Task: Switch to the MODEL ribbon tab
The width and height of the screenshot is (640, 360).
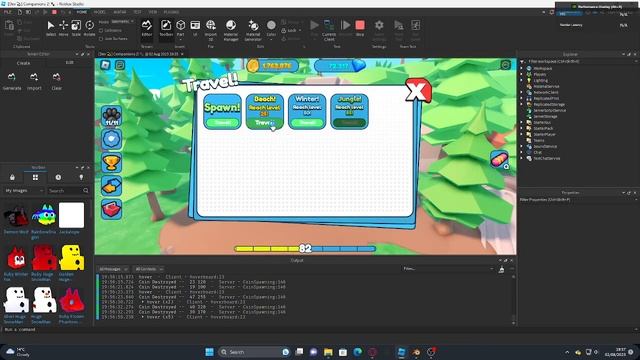Action: pos(100,12)
